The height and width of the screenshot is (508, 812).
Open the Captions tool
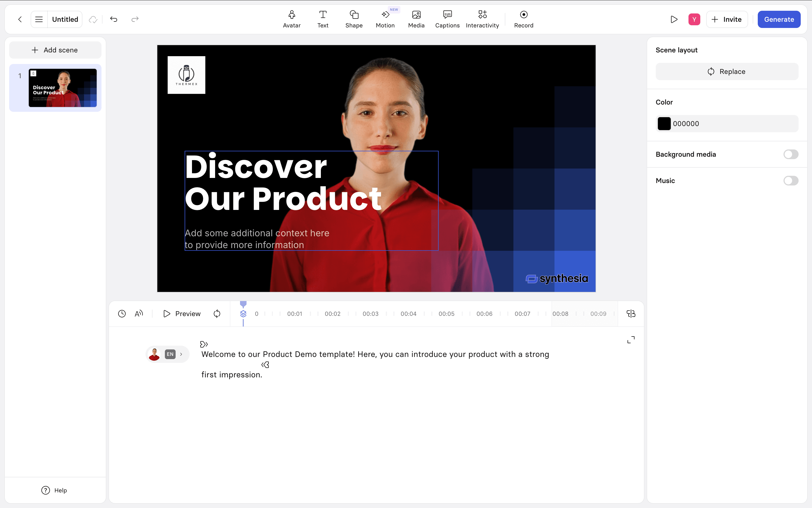pos(447,19)
